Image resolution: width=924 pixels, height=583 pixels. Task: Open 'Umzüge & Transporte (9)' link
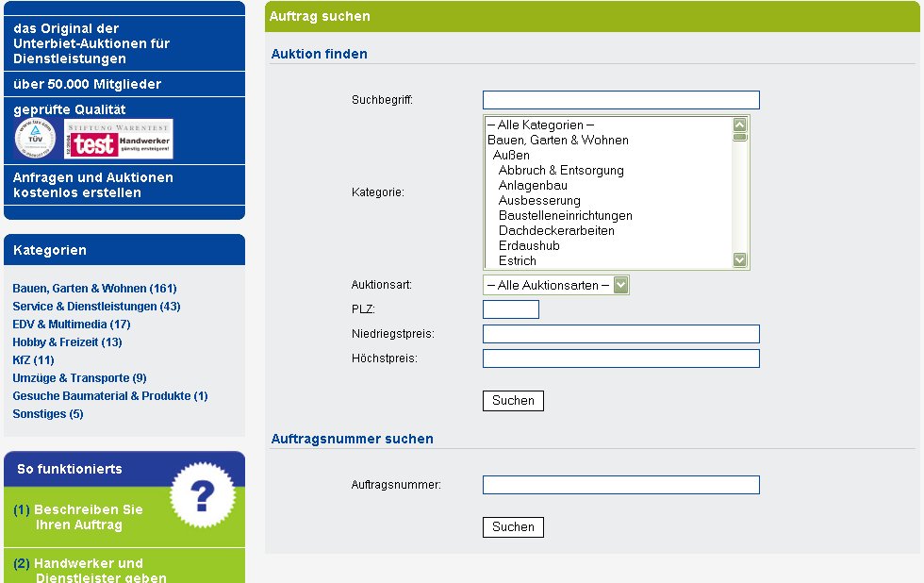pos(79,378)
